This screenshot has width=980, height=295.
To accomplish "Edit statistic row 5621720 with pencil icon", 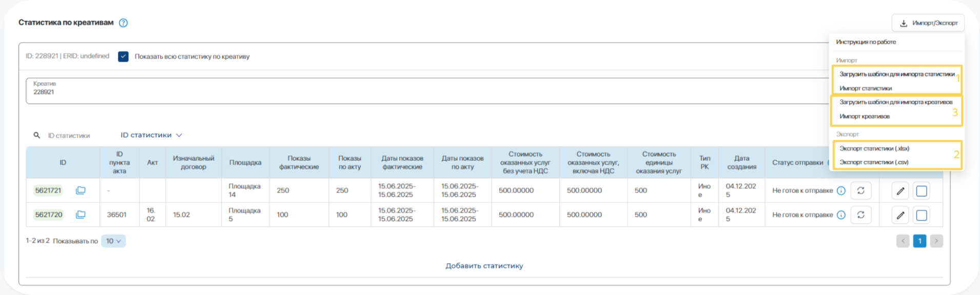I will coord(900,215).
